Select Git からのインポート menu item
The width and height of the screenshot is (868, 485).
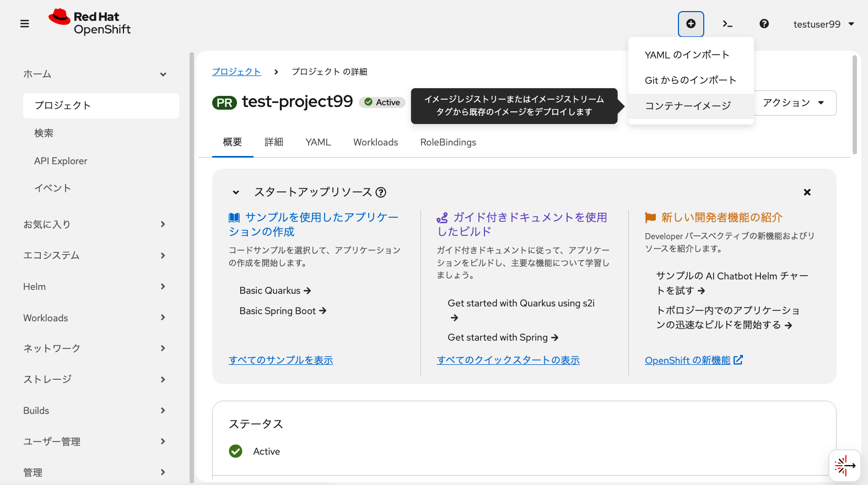(x=691, y=80)
